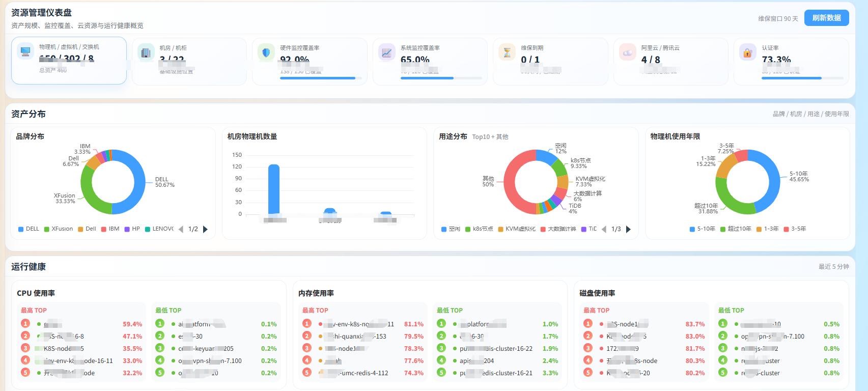
Task: Toggle 大数据计算 series in 用途分布 legend
Action: (x=558, y=229)
